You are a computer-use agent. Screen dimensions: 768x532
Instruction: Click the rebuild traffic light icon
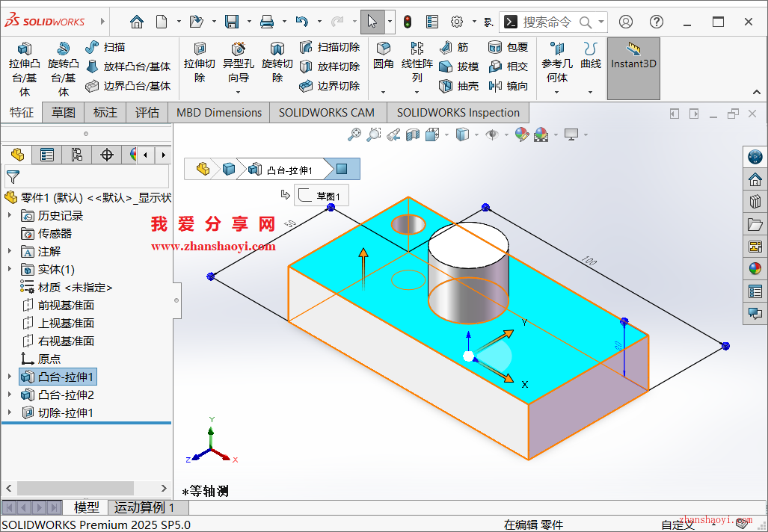point(408,22)
